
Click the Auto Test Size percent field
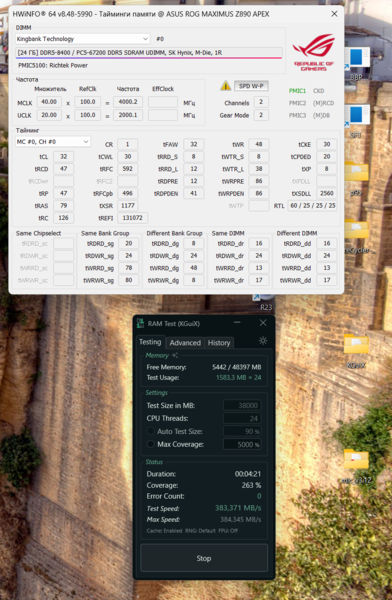point(242,432)
